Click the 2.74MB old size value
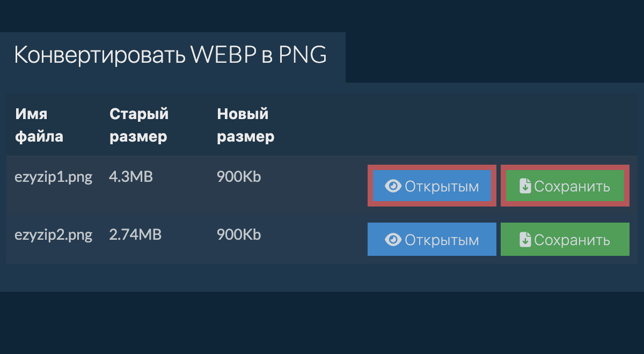This screenshot has height=354, width=644. [x=135, y=235]
